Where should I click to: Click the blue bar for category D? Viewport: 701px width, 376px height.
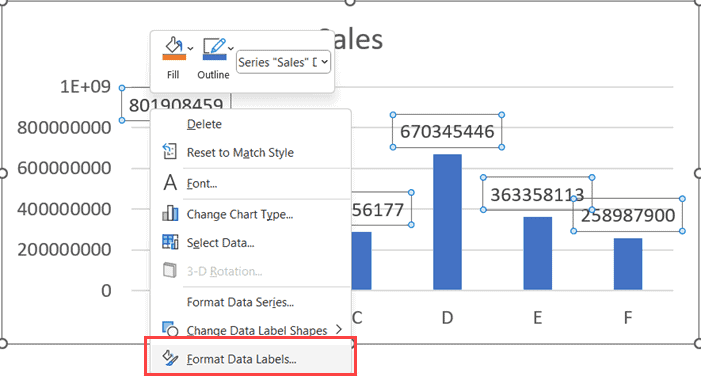tap(447, 222)
